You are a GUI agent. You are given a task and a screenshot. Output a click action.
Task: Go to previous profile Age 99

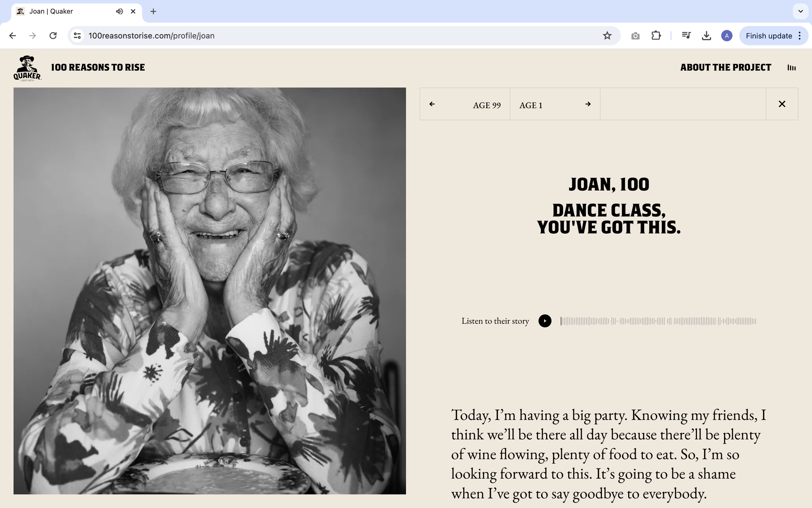pyautogui.click(x=464, y=104)
